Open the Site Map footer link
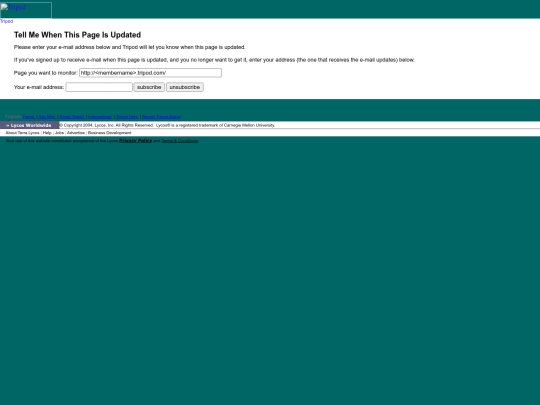Viewport: 540px width, 405px height. point(47,117)
